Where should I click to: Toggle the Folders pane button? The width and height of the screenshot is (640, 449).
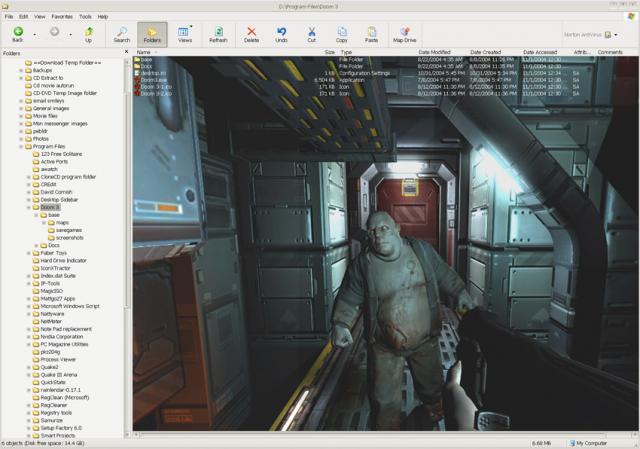pos(152,35)
